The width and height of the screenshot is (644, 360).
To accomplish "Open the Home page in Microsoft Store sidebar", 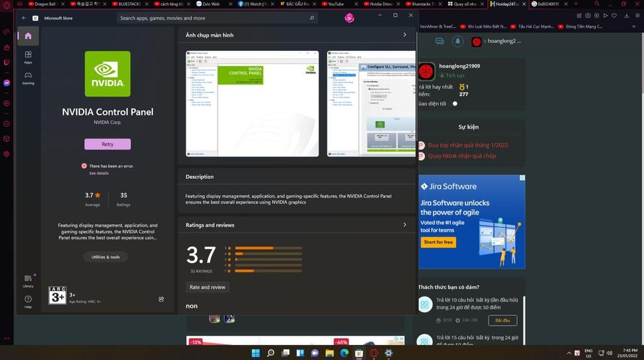I will pos(28,36).
